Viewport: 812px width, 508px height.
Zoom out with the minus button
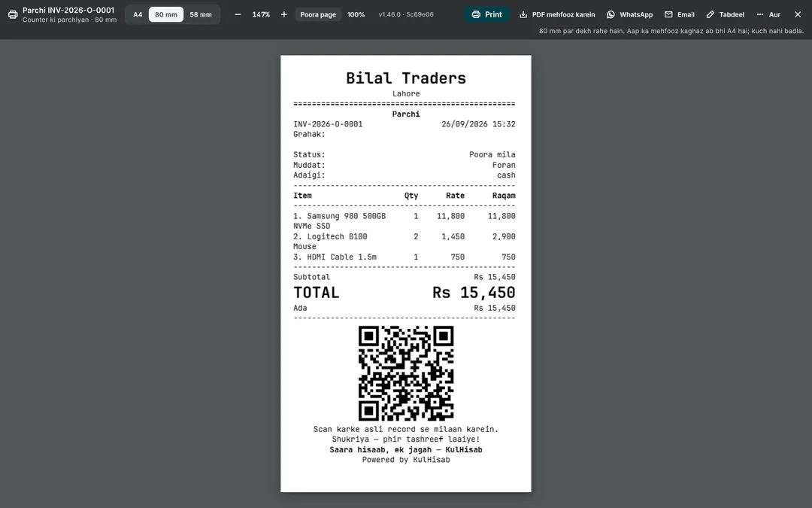click(x=238, y=14)
